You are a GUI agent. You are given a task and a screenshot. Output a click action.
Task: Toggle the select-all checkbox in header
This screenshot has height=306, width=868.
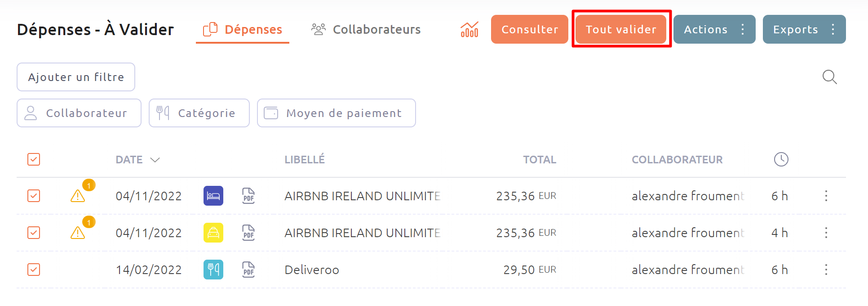click(x=34, y=159)
